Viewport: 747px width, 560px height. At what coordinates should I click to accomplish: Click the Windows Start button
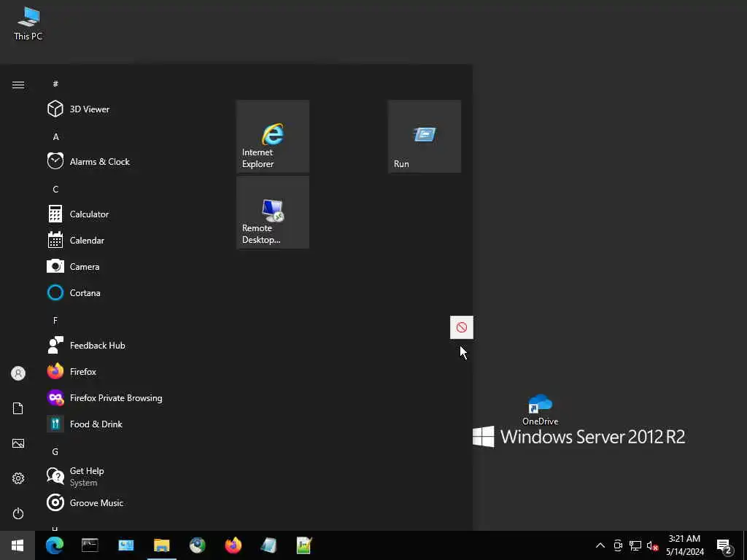18,545
